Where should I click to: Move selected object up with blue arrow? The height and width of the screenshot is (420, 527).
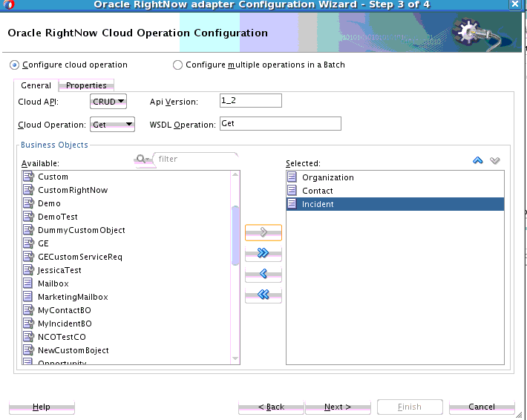(x=477, y=160)
